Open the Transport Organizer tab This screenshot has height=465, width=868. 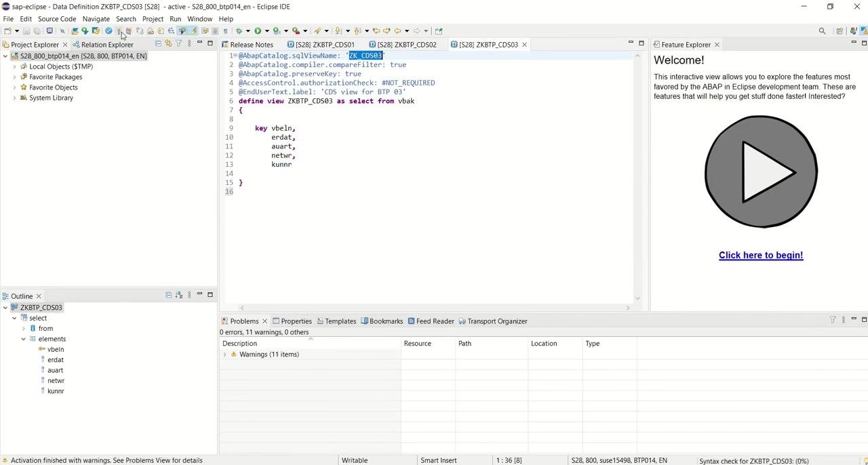coord(493,321)
